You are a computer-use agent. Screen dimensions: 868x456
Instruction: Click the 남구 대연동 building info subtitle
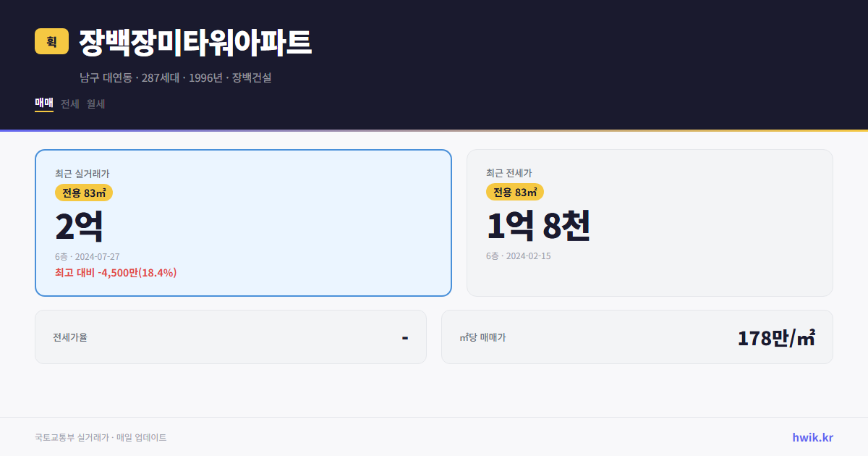click(x=176, y=77)
